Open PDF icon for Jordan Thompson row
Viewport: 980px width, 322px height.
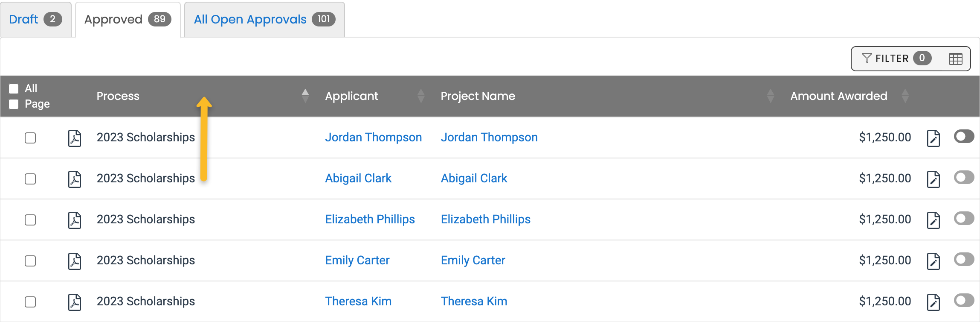[x=75, y=138]
